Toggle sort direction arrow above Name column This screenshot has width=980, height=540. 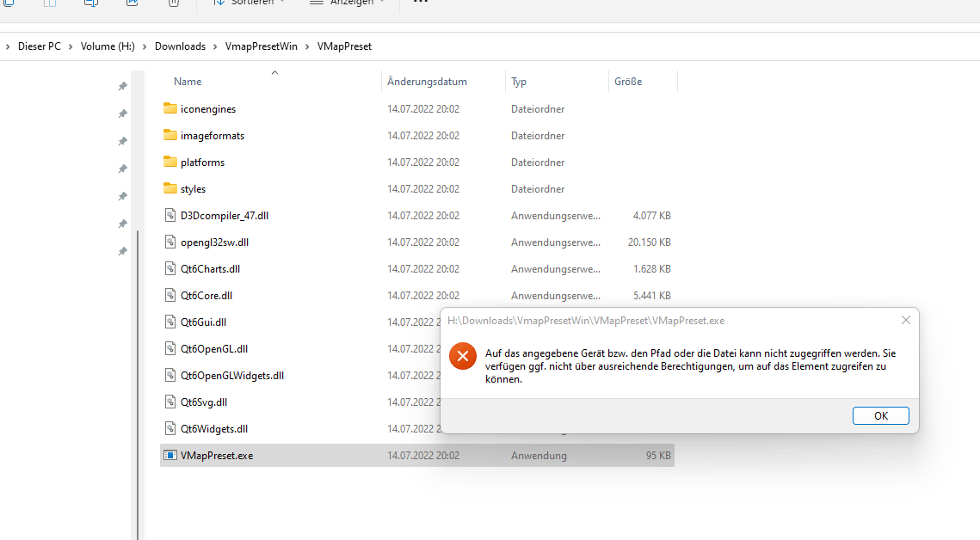pos(274,73)
